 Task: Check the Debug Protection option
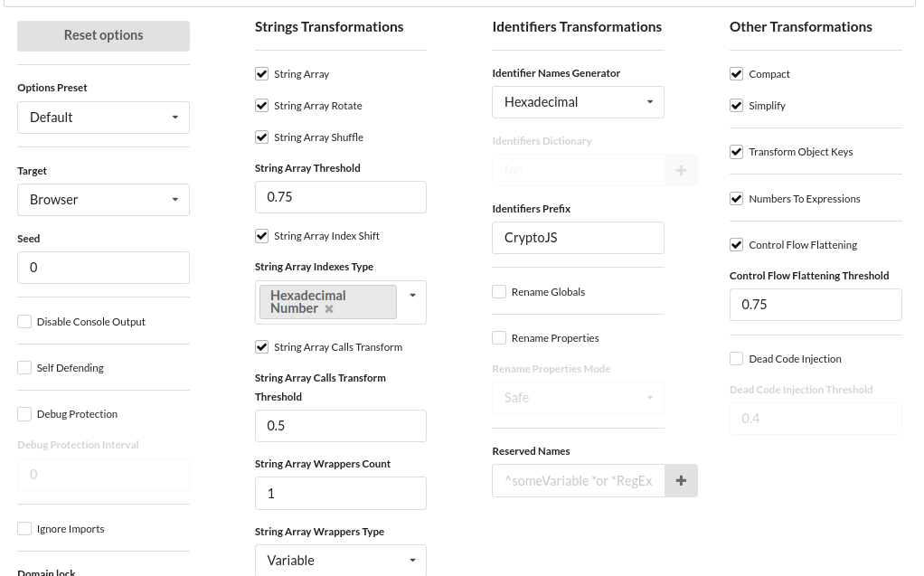coord(24,414)
